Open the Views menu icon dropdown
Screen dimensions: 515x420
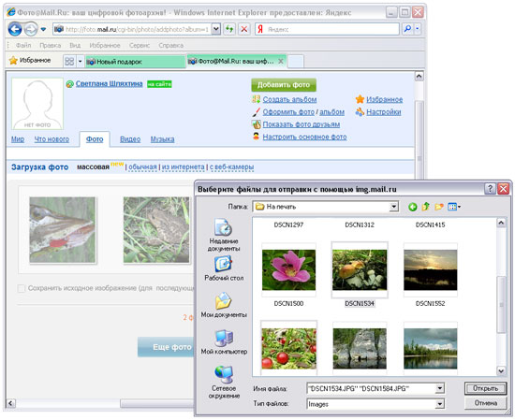454,207
